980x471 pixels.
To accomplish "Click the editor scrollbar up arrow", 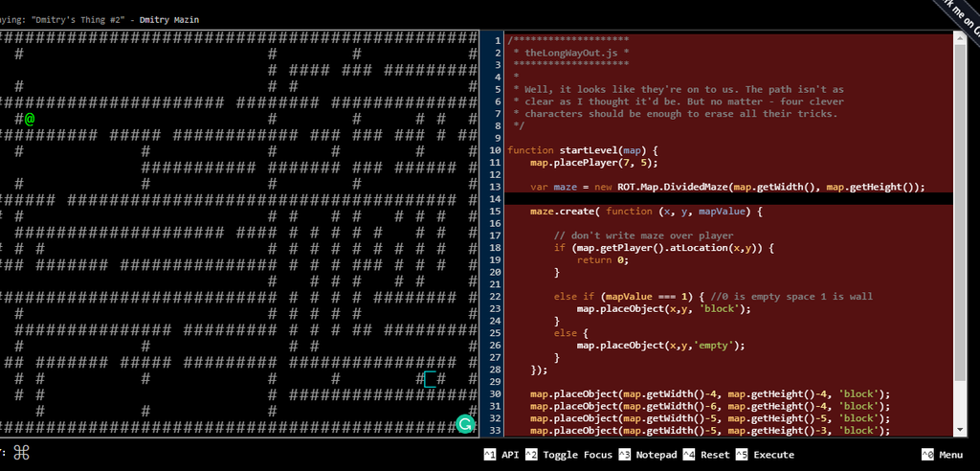I will [x=961, y=38].
